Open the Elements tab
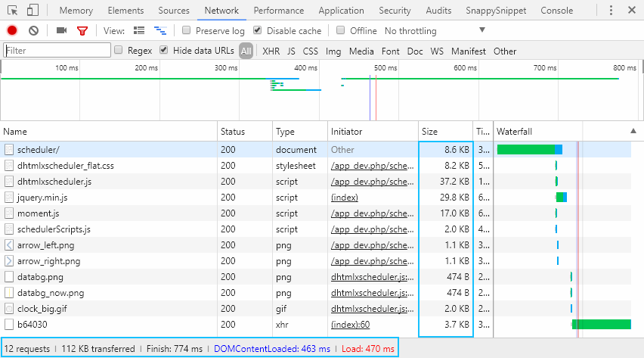The image size is (644, 358). [x=125, y=11]
